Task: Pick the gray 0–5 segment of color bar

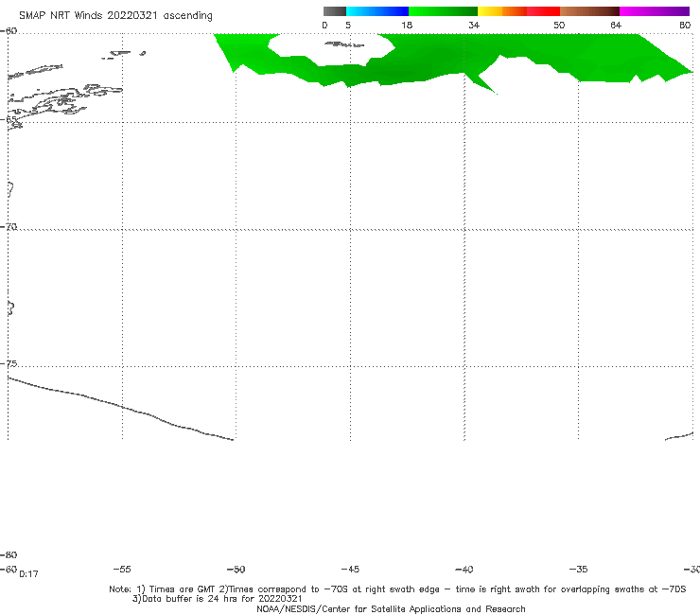Action: coord(334,11)
